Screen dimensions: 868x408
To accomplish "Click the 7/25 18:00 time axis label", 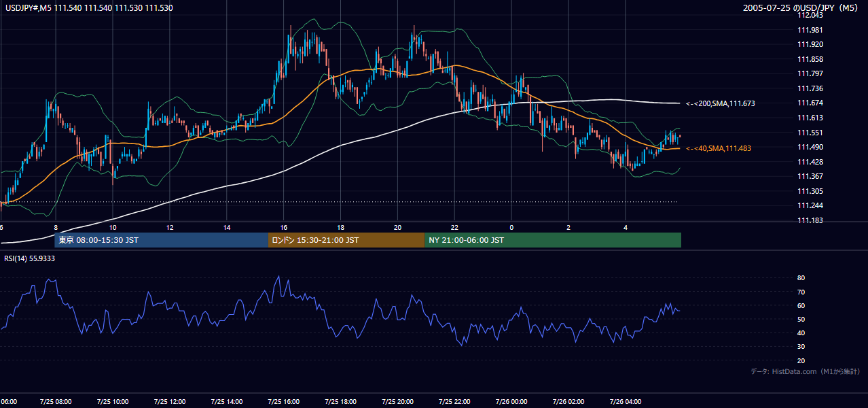I will coord(340,401).
